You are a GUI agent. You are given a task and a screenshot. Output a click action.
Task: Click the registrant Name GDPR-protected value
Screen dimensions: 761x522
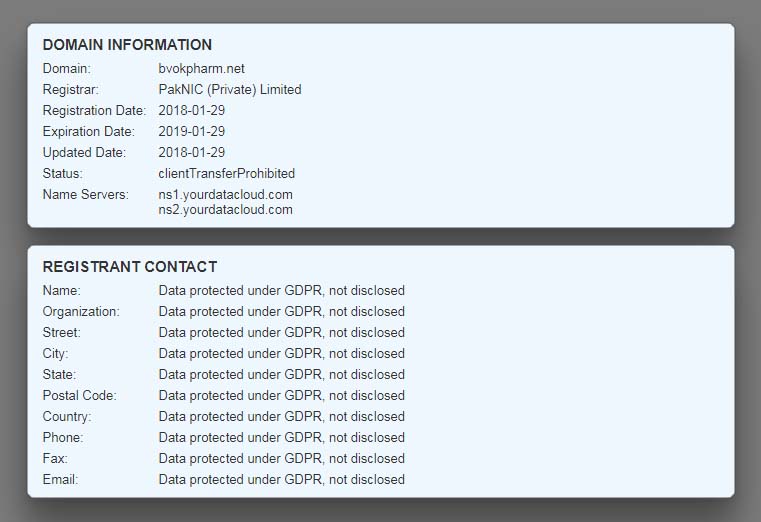click(x=281, y=291)
